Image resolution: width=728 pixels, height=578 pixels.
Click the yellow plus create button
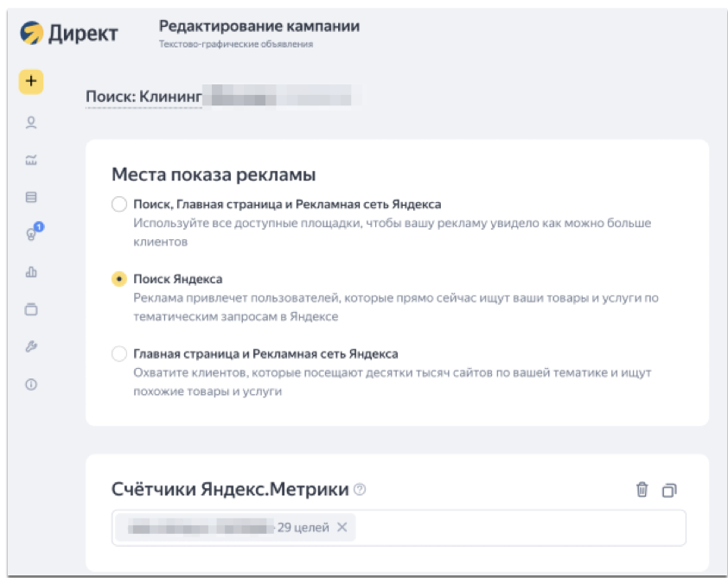pos(31,81)
